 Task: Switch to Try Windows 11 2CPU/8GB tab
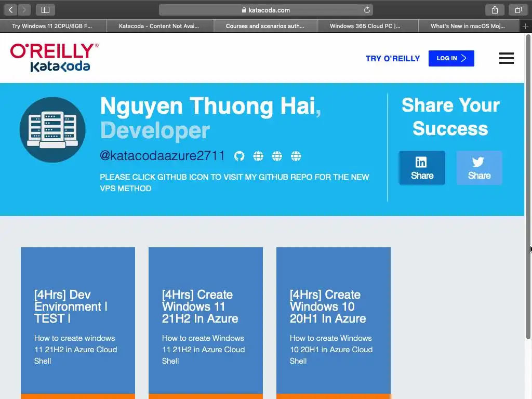pyautogui.click(x=54, y=26)
